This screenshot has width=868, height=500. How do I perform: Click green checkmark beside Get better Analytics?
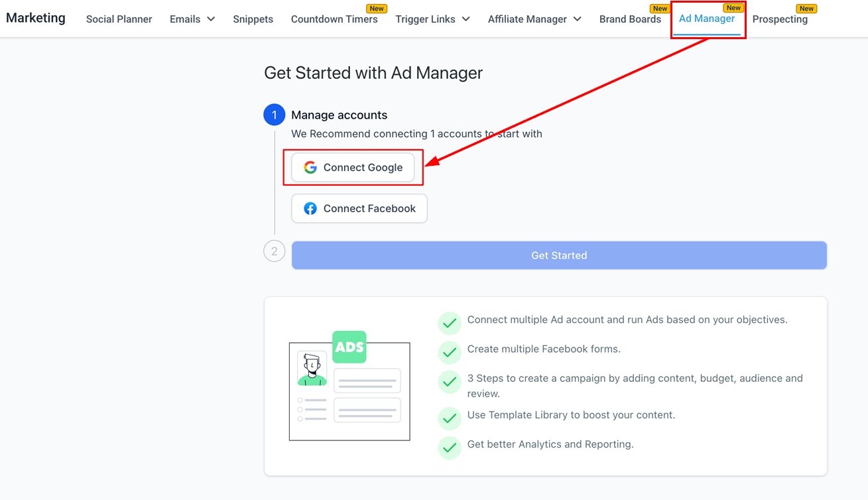[x=450, y=448]
